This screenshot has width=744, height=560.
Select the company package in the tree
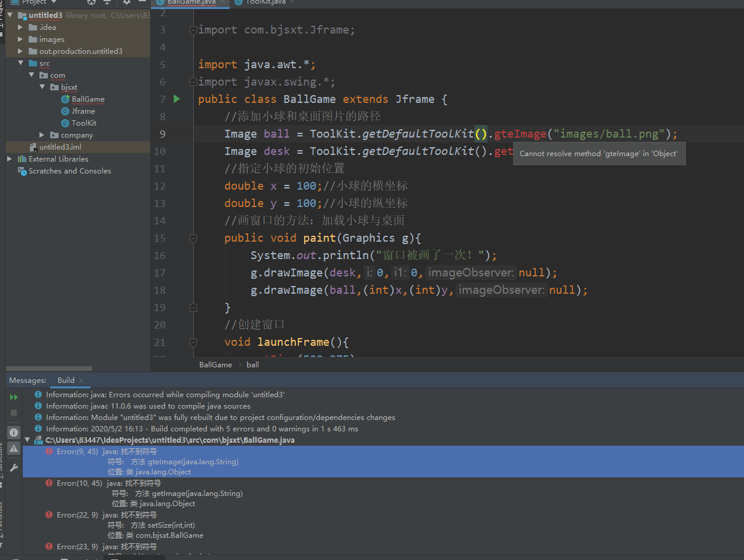[x=77, y=135]
